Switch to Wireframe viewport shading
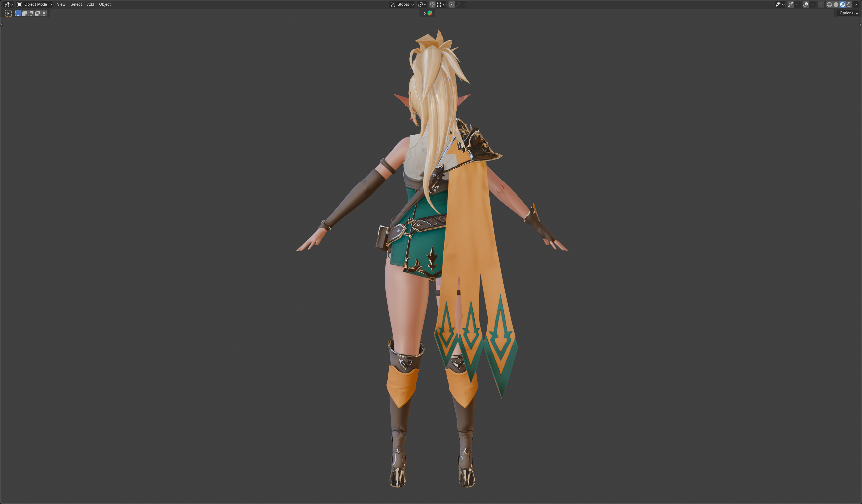This screenshot has width=862, height=504. tap(829, 4)
